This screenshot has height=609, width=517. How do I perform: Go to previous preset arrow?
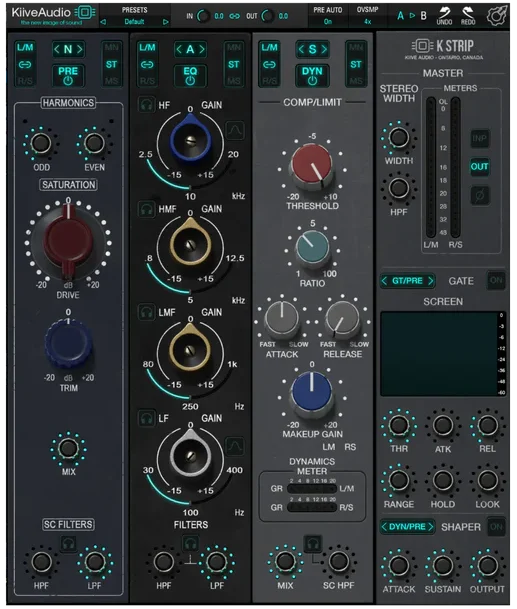(x=103, y=22)
